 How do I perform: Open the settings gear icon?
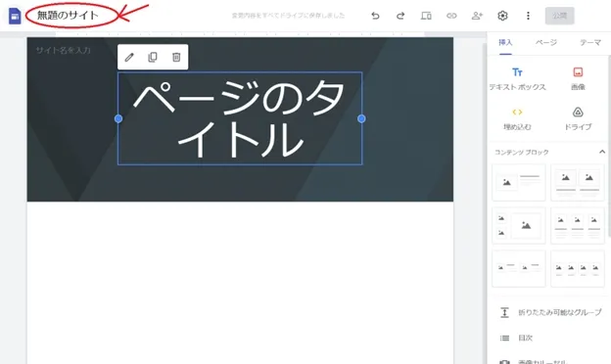502,16
